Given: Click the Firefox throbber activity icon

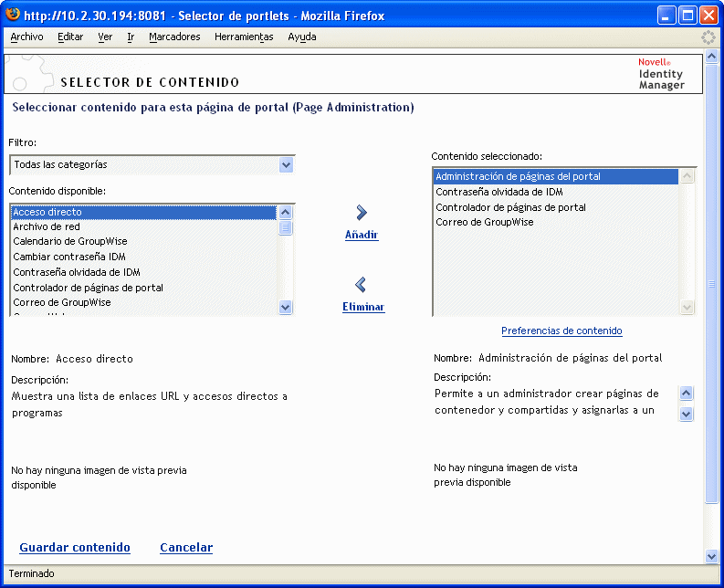Looking at the screenshot, I should point(708,37).
